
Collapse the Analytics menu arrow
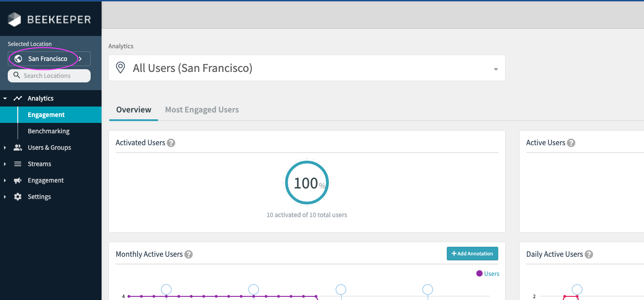tap(5, 98)
